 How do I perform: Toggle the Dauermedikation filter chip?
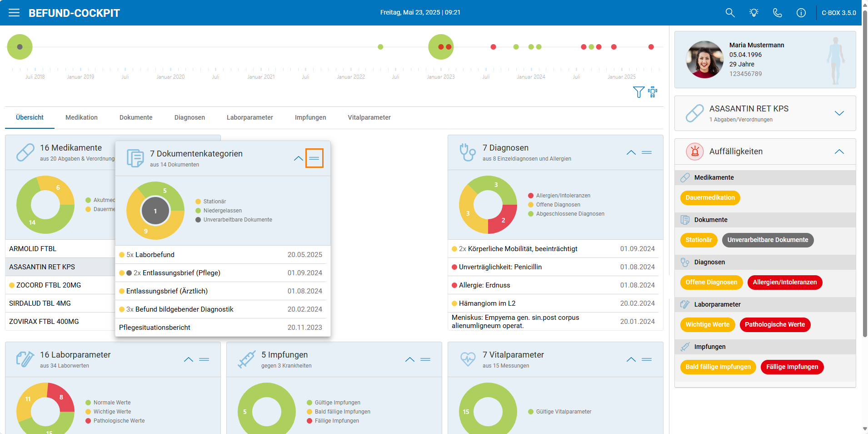pos(710,198)
